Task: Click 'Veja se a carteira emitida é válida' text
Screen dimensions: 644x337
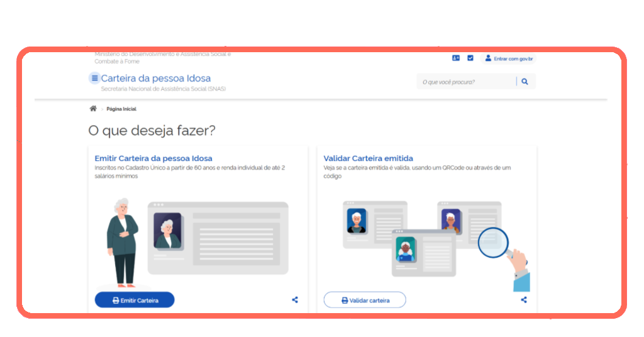Action: point(417,172)
